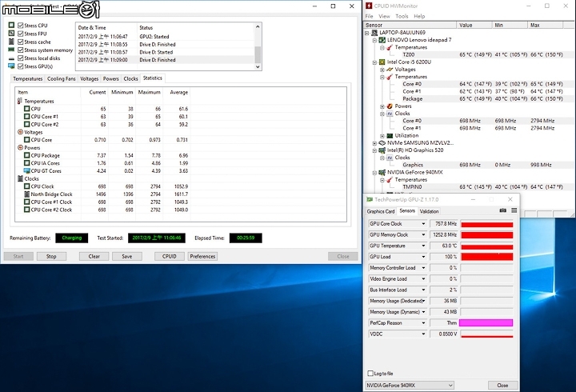Click the Powers category icon in Statistics

pos(20,147)
